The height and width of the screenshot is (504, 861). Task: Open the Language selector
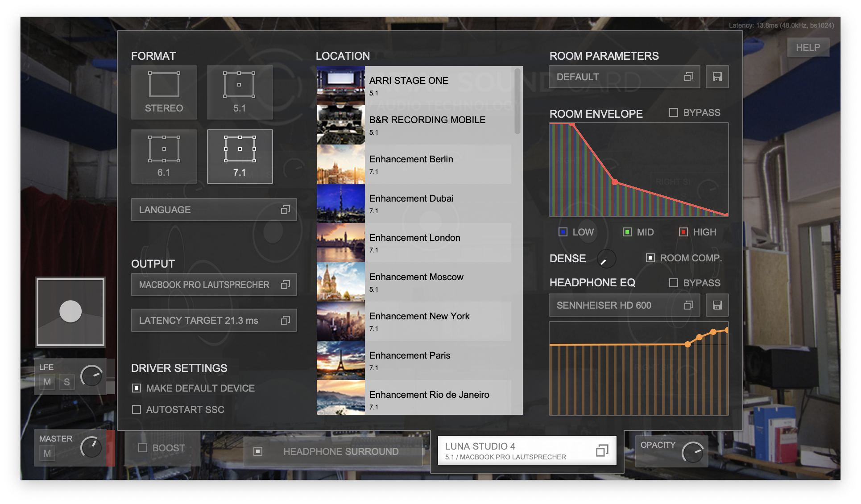[214, 210]
